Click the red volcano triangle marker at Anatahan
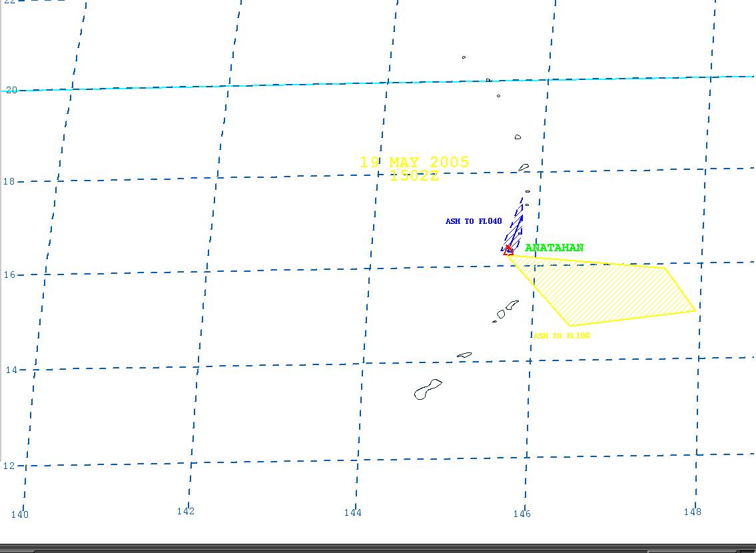This screenshot has width=756, height=553. click(x=508, y=251)
